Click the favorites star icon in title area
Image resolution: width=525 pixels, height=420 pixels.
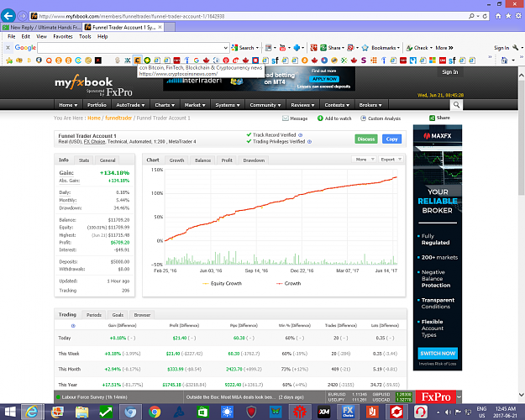click(508, 16)
